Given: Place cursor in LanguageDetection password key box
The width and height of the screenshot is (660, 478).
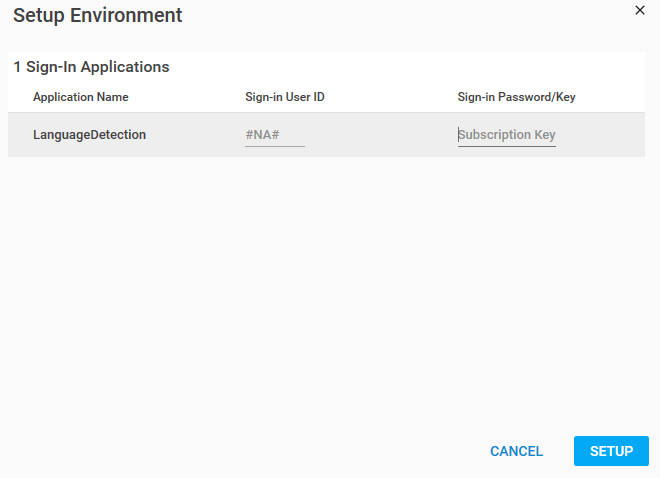Looking at the screenshot, I should tap(507, 135).
